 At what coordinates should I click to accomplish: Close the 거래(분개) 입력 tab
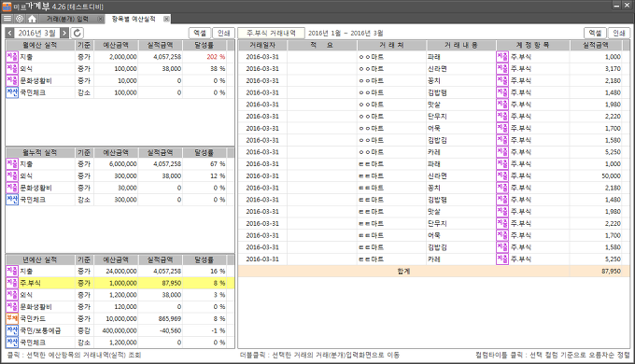point(100,19)
